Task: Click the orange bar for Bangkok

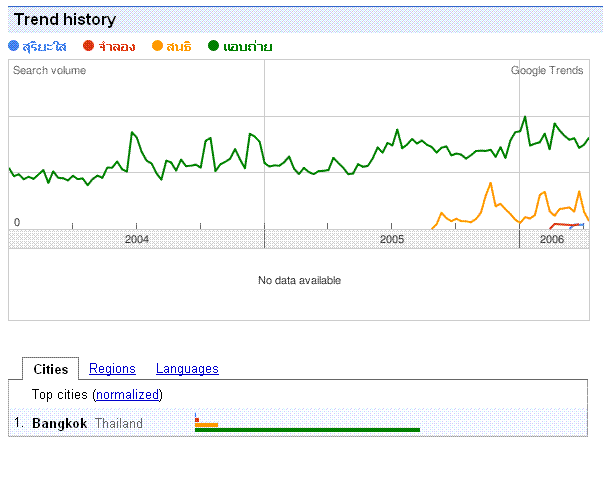Action: [207, 425]
